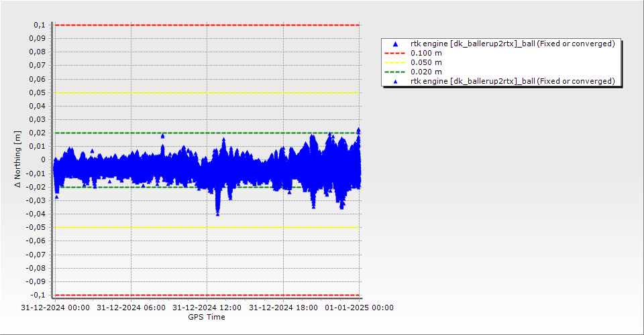644x335 pixels.
Task: Click the '0,02' y-axis tick label
Action: (38, 133)
